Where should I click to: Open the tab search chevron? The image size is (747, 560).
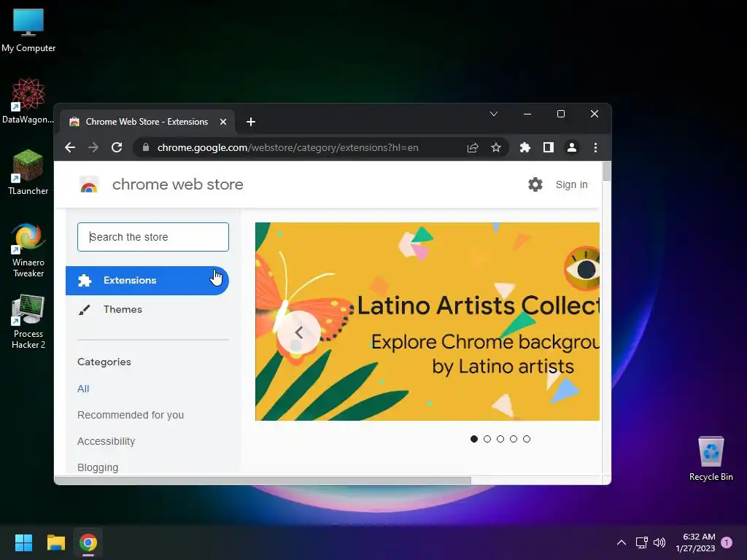(494, 114)
